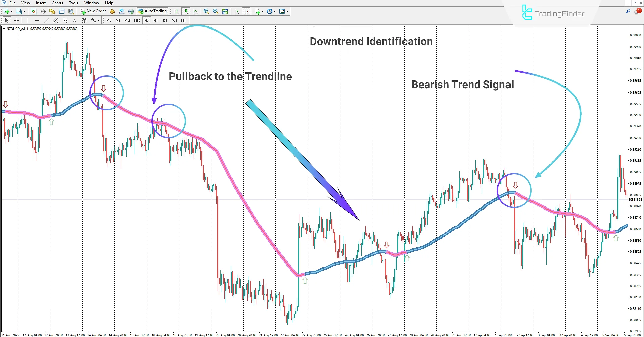Switch chart to line chart mode

point(196,11)
